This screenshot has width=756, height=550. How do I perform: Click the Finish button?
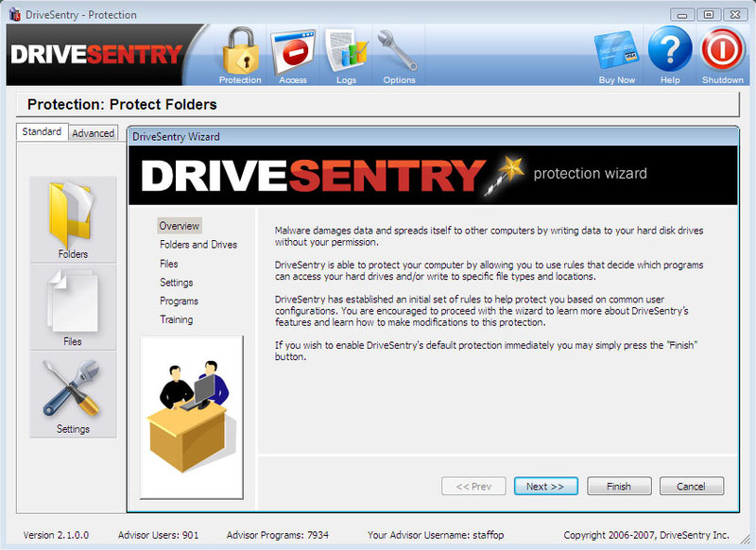coord(619,486)
